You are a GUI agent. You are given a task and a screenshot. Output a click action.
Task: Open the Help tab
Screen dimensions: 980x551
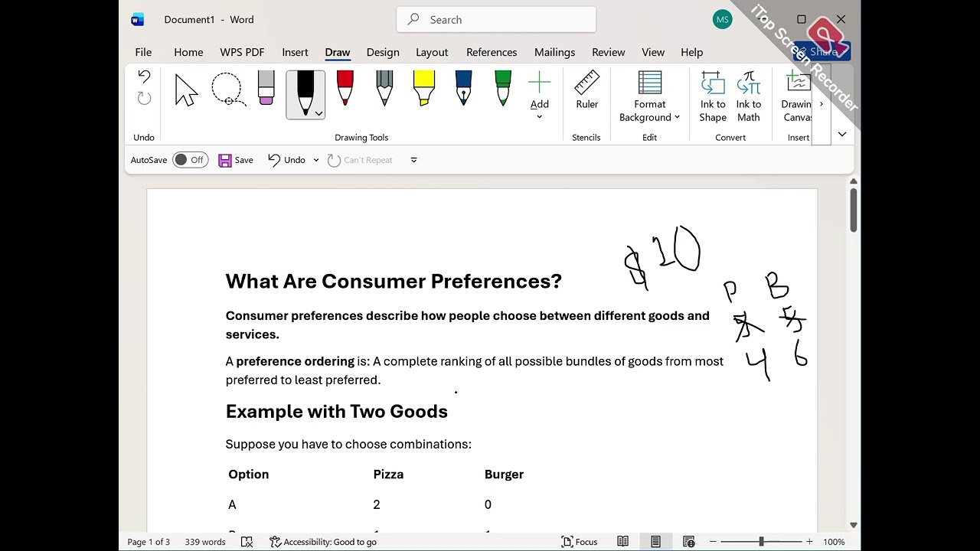click(691, 52)
